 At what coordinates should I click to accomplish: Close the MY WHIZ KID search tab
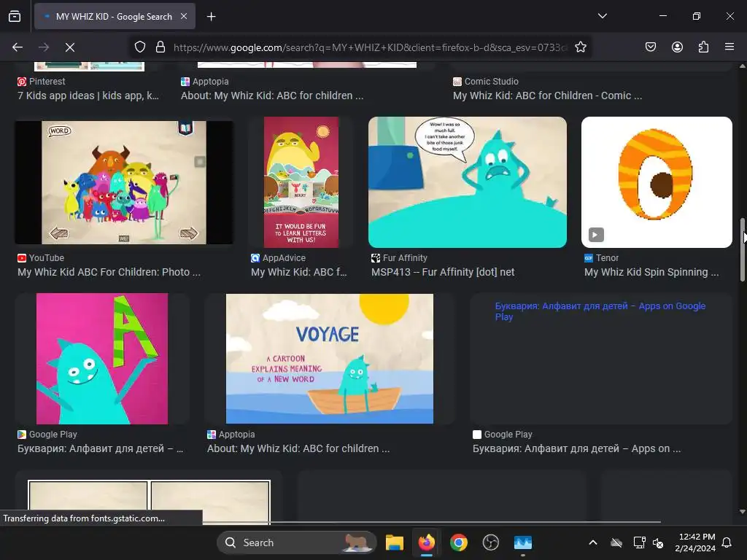(184, 16)
